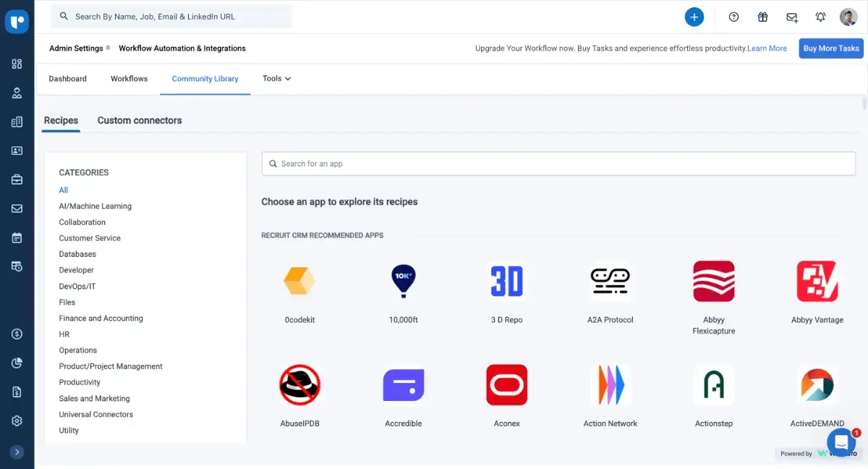This screenshot has width=868, height=469.
Task: Filter by HR category
Action: click(x=64, y=334)
